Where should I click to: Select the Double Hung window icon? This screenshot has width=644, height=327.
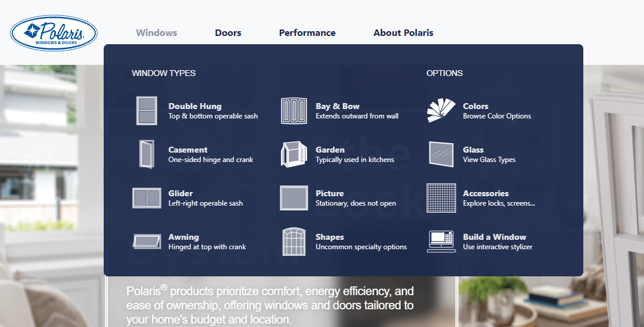147,111
